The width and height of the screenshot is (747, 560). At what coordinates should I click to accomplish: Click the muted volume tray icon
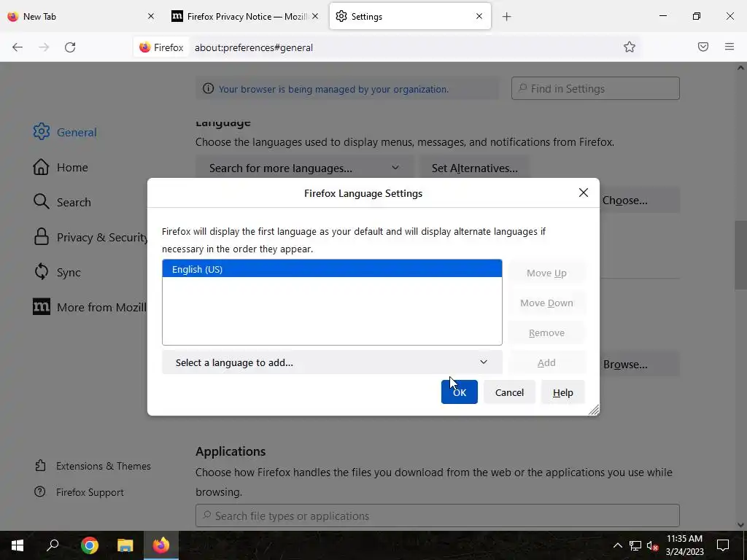(x=653, y=545)
